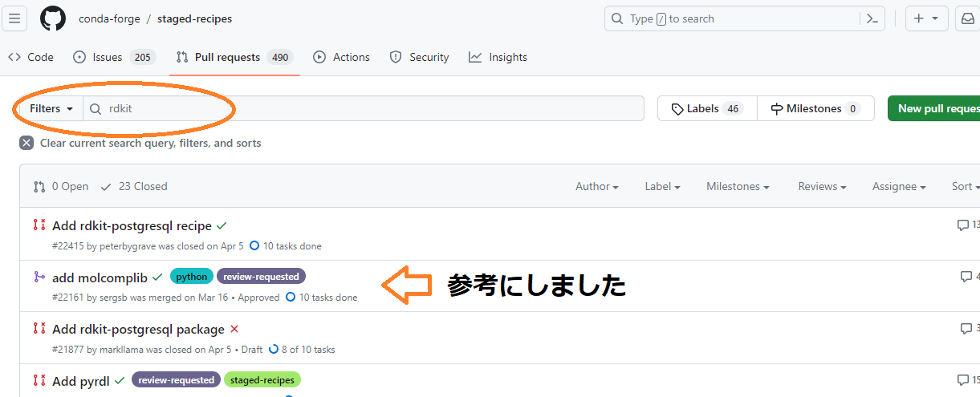Click check status of Add pyrdl
Image resolution: width=980 pixels, height=397 pixels.
[120, 380]
